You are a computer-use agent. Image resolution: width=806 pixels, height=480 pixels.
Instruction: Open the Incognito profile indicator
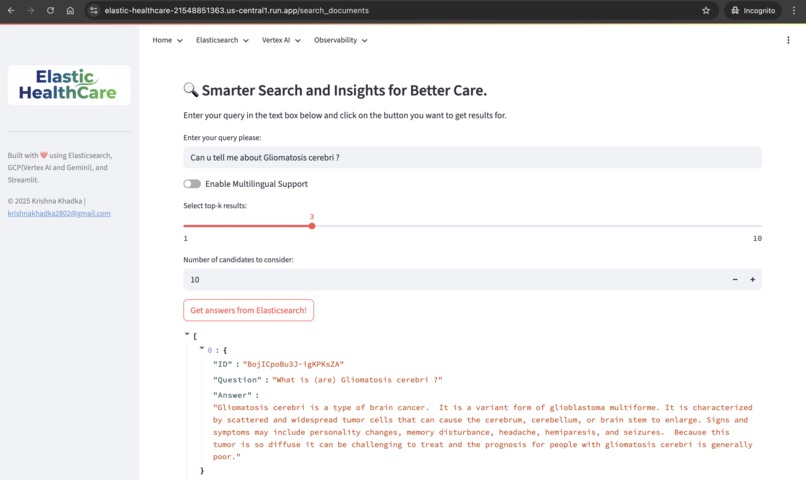coord(753,10)
